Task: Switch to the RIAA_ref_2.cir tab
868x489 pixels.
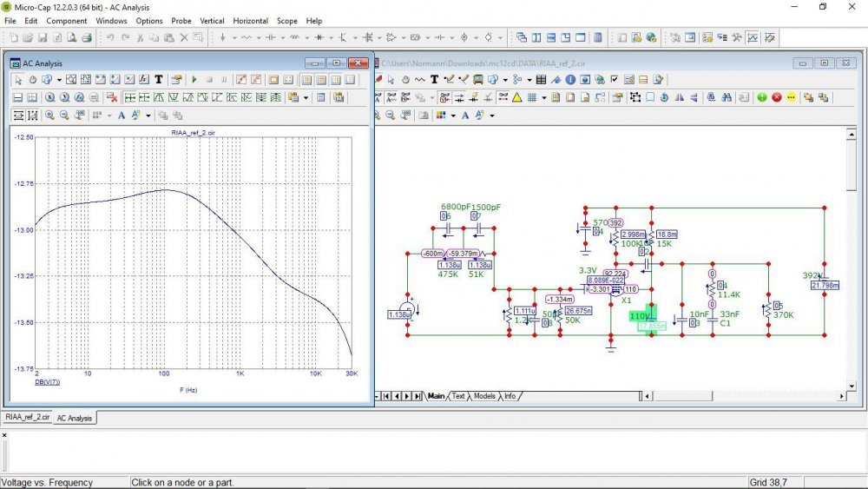Action: click(26, 418)
